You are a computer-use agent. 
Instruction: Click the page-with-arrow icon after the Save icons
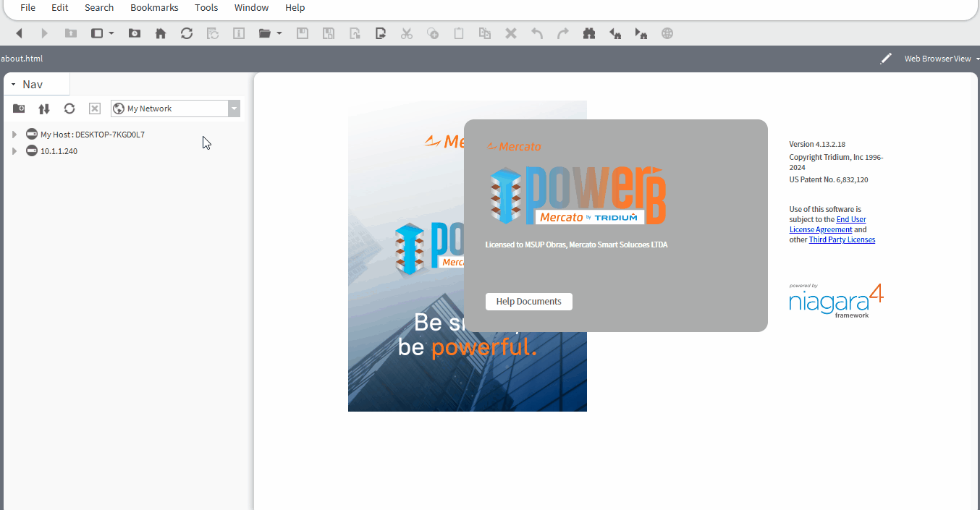coord(355,33)
